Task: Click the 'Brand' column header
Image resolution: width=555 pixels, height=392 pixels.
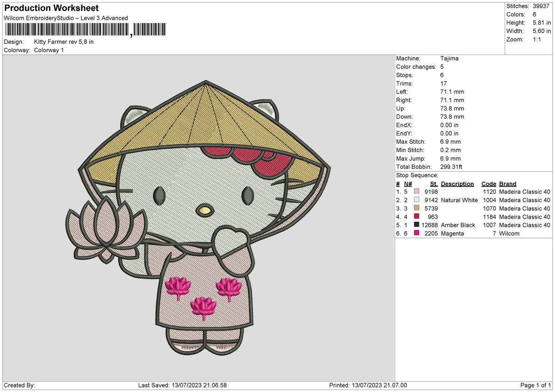Action: point(508,184)
